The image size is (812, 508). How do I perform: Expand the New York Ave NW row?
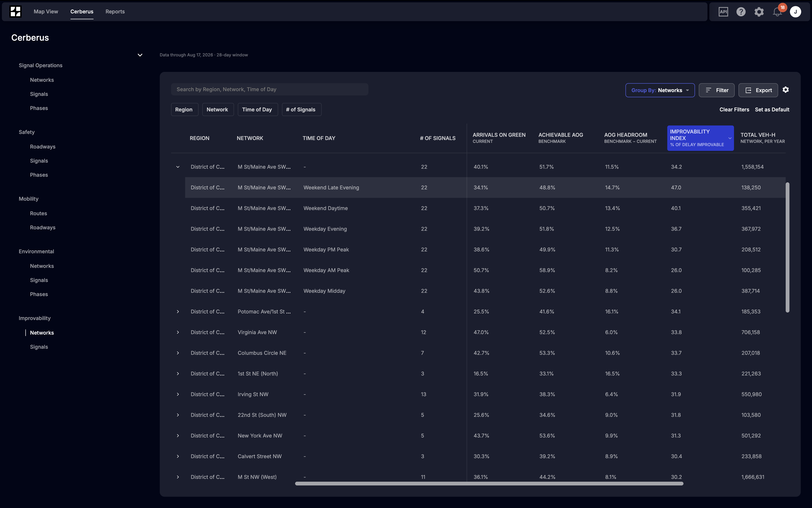point(178,436)
